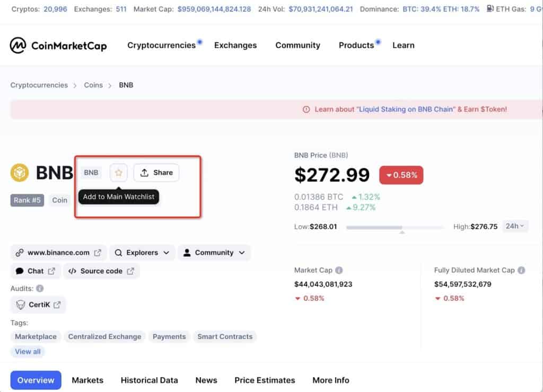Image resolution: width=543 pixels, height=392 pixels.
Task: Click the Exchanges count 511
Action: click(x=121, y=9)
